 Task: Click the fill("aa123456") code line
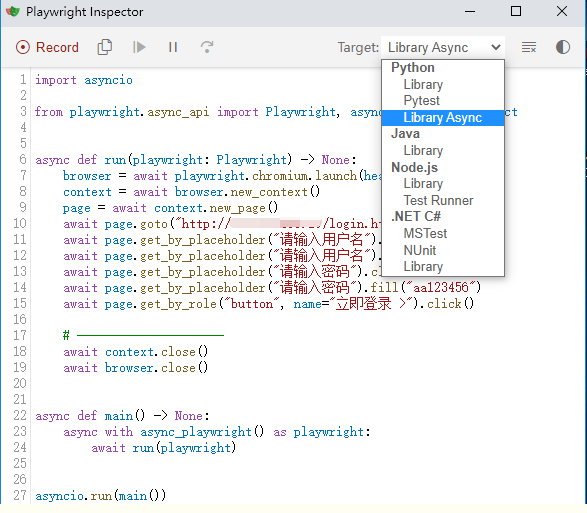click(x=272, y=288)
